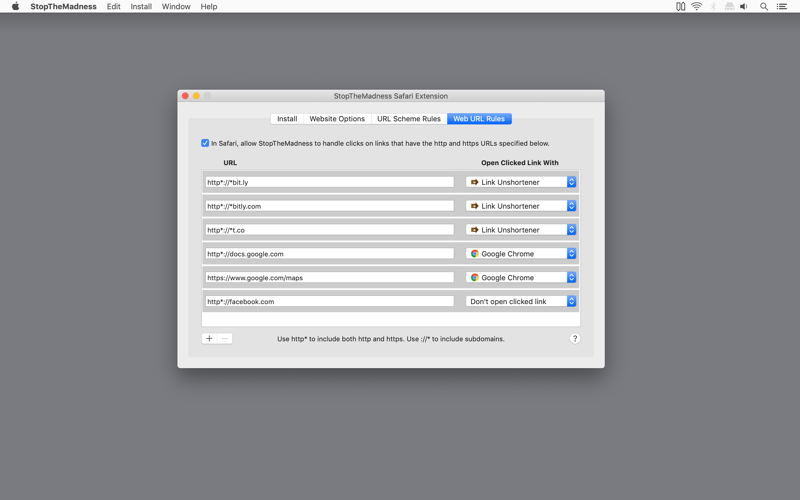Add a new URL rule with plus button
800x500 pixels.
[209, 338]
